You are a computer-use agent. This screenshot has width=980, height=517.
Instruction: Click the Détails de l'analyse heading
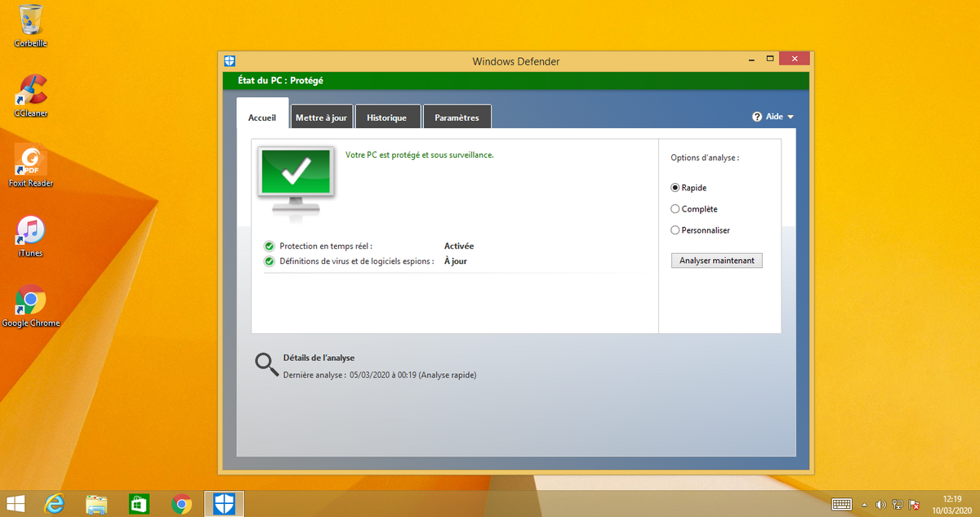point(318,358)
